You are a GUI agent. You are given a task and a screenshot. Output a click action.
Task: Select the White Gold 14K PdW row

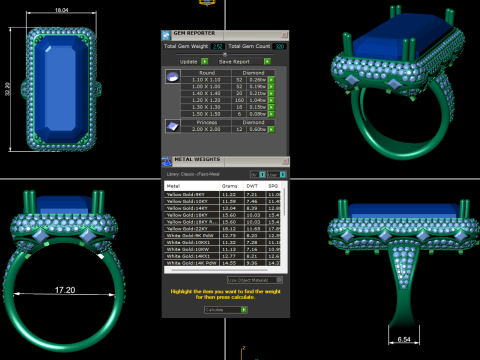[222, 263]
